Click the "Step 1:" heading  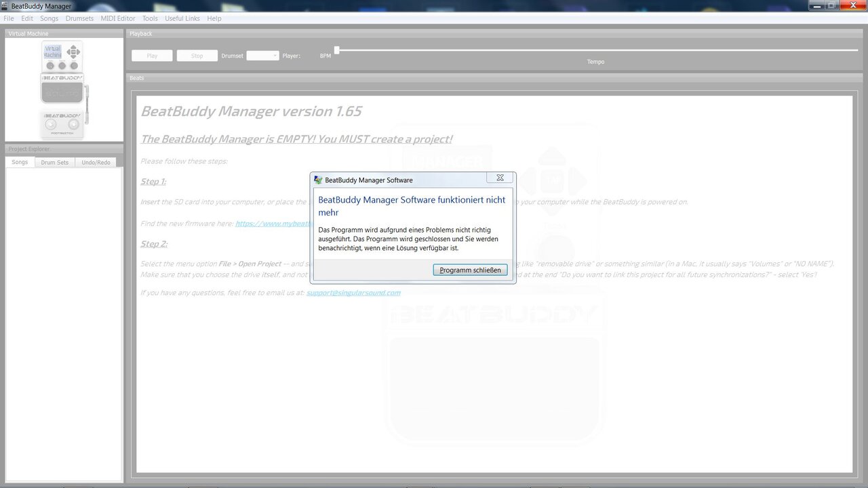(153, 182)
